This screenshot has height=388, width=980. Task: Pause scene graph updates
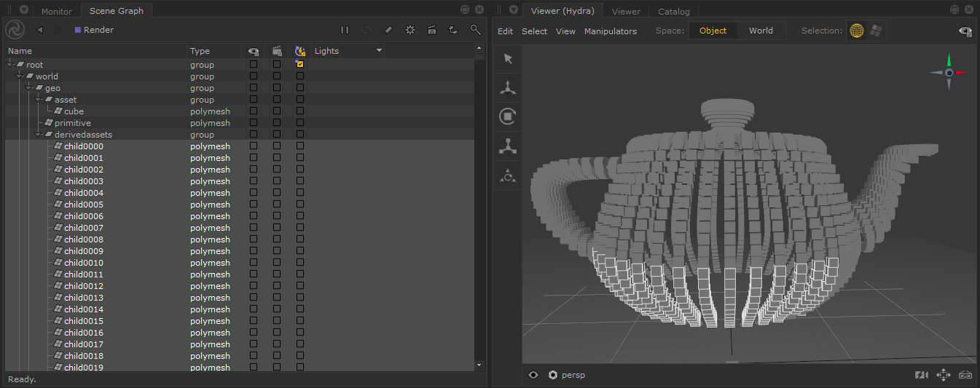point(345,30)
